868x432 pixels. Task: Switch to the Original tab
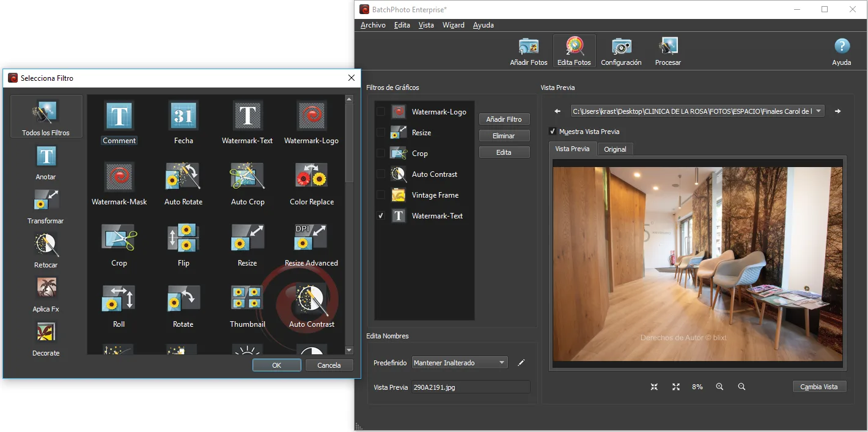coord(615,149)
